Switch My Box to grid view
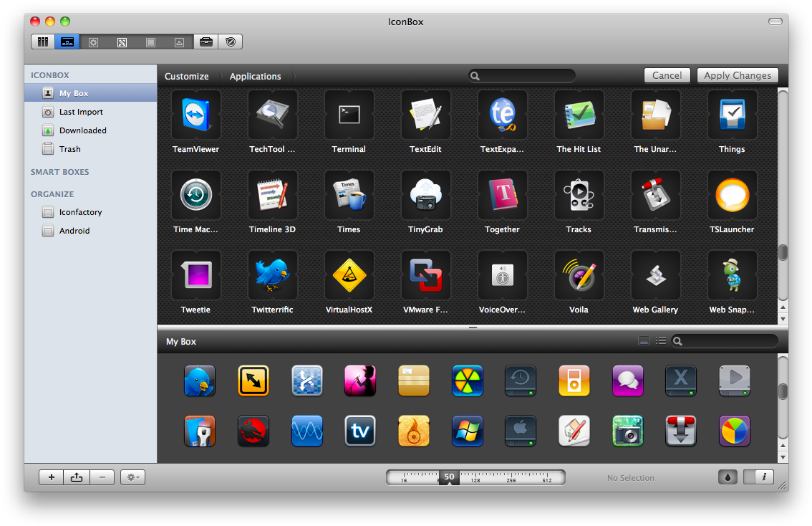The height and width of the screenshot is (526, 812). [x=644, y=341]
